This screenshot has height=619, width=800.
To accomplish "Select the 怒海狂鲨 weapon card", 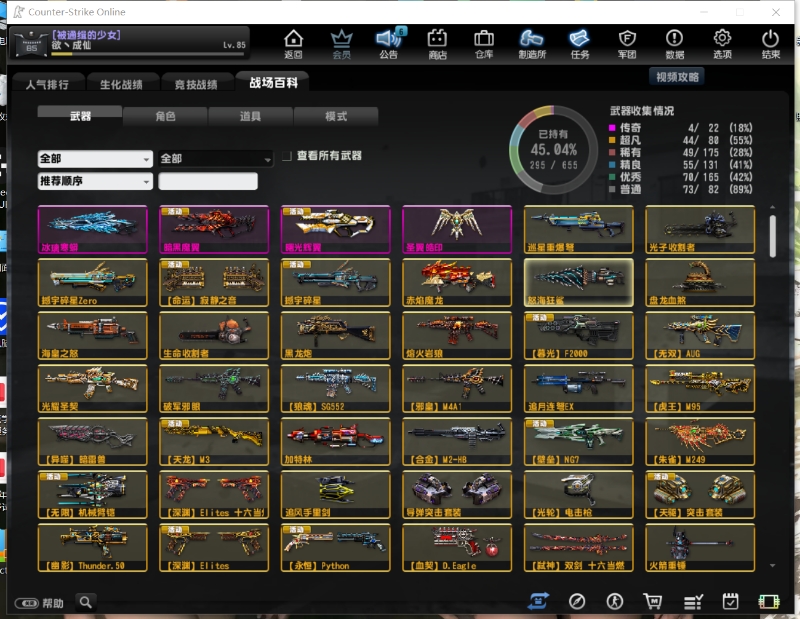I will point(578,283).
